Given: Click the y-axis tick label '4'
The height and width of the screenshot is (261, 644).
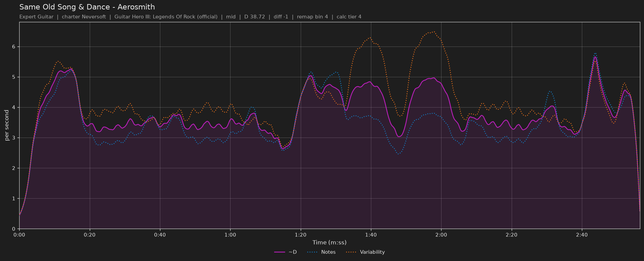Looking at the screenshot, I should pos(15,108).
